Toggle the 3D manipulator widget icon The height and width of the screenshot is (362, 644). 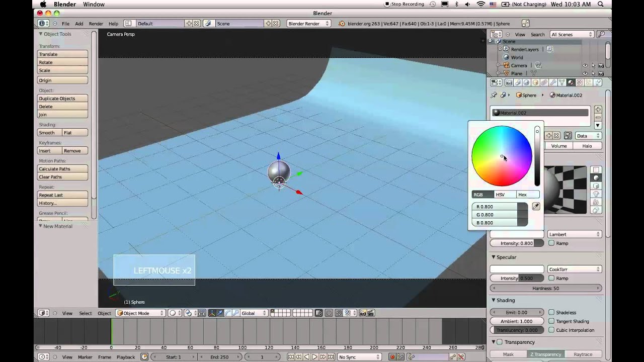click(x=212, y=313)
